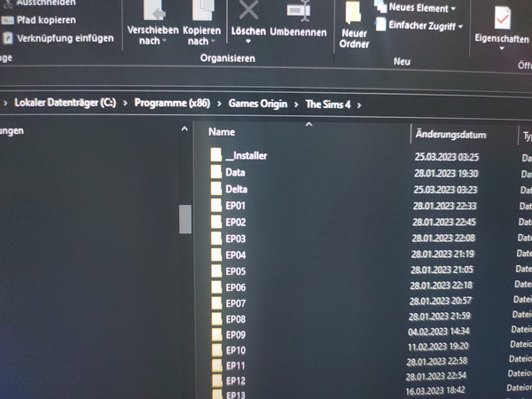Go to Programme (x86) in breadcrumb
The height and width of the screenshot is (399, 532).
(172, 103)
